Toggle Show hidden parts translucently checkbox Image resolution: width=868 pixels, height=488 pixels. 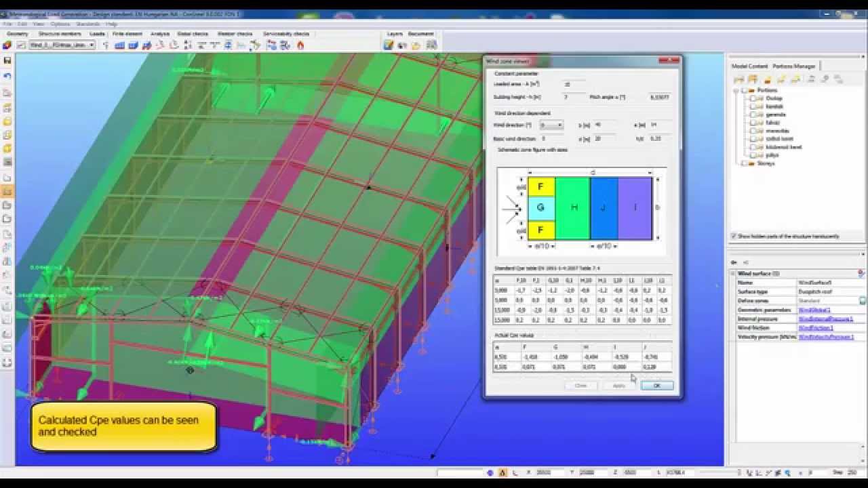[734, 237]
